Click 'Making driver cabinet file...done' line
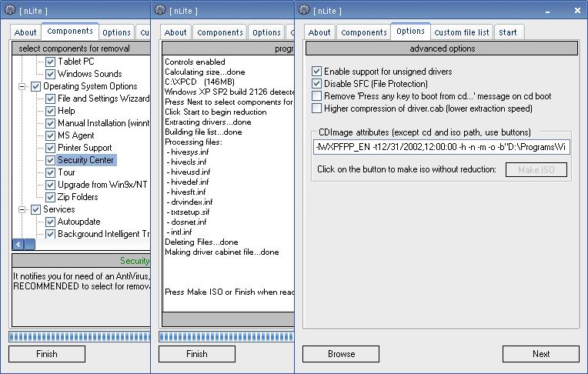 (x=222, y=252)
